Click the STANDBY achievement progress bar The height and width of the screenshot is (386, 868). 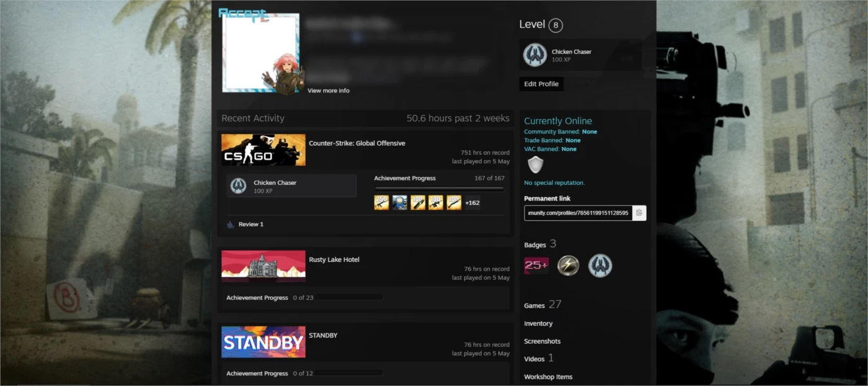[349, 374]
